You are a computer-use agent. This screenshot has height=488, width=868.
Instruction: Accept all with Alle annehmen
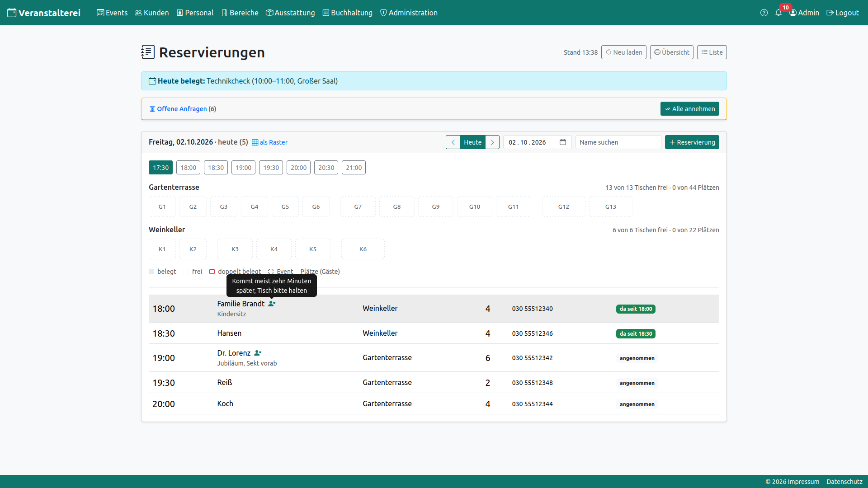(x=690, y=108)
